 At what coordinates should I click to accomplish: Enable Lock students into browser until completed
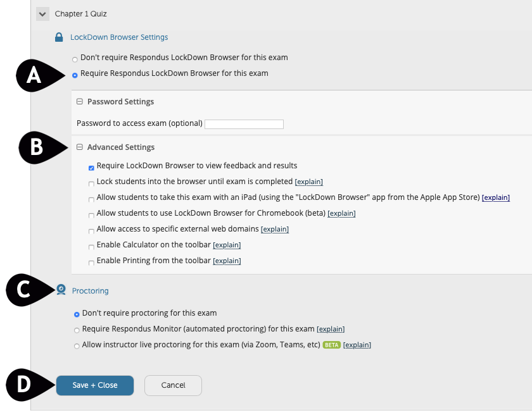click(92, 183)
